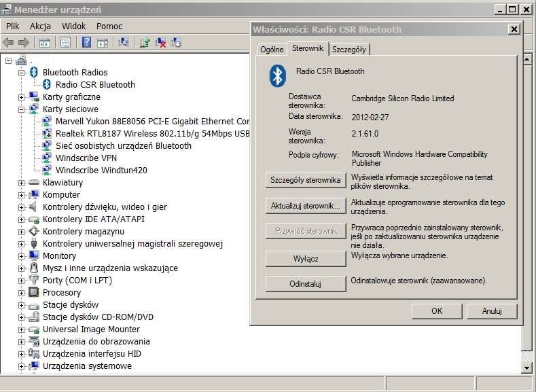Image resolution: width=536 pixels, height=392 pixels.
Task: Click the large Bluetooth logo in properties dialog
Action: 278,75
